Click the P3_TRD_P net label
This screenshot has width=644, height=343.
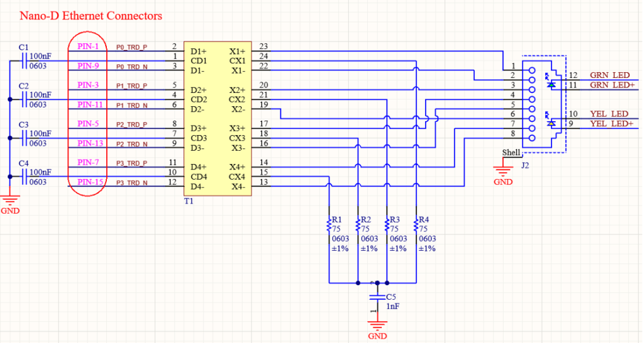[x=131, y=163]
